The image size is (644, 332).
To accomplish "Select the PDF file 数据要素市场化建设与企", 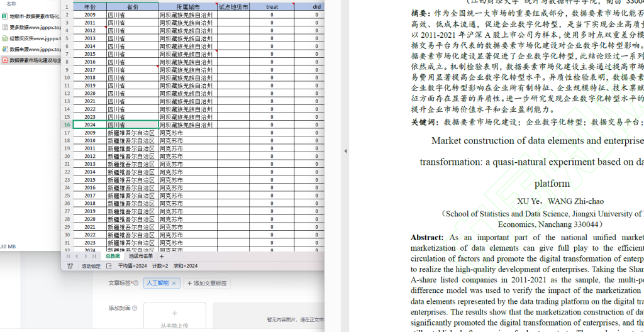I will pyautogui.click(x=31, y=60).
